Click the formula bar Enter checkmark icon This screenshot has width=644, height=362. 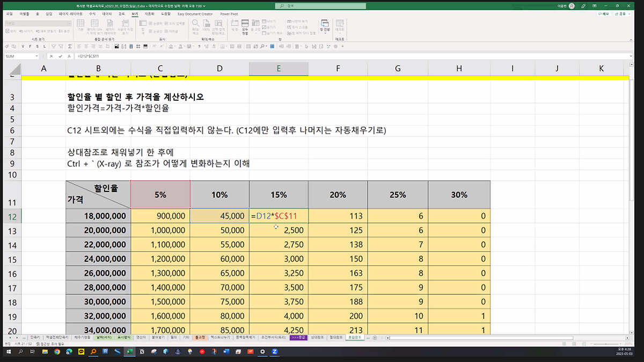(x=60, y=56)
